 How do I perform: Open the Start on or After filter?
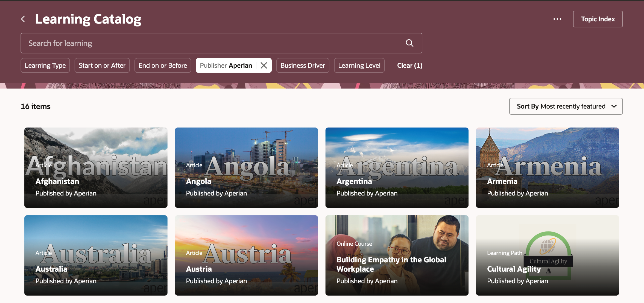click(102, 66)
